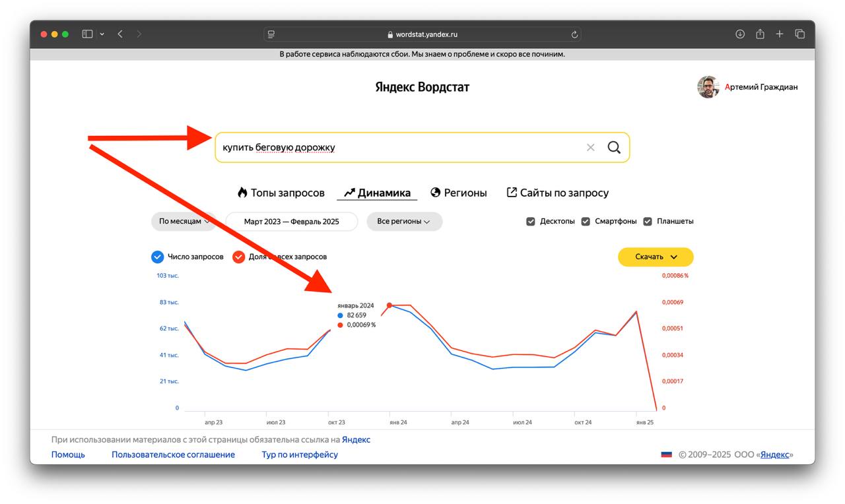Open date range Март 2023 — Февраль 2025
Screen dimensions: 845x504
291,222
